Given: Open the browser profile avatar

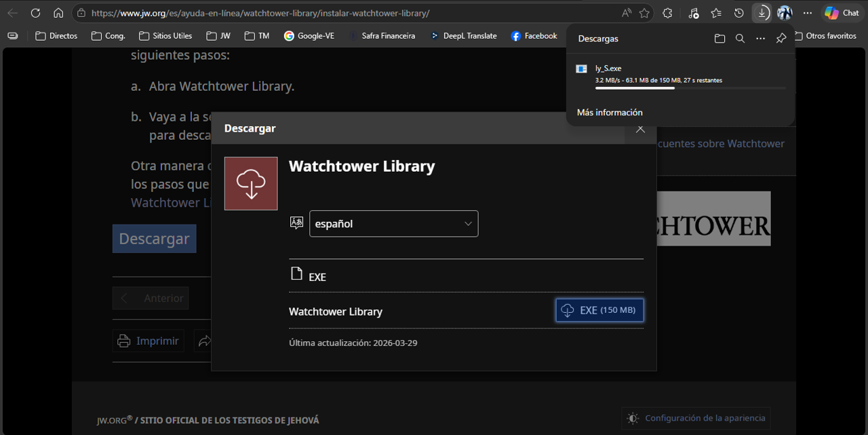Looking at the screenshot, I should point(785,13).
